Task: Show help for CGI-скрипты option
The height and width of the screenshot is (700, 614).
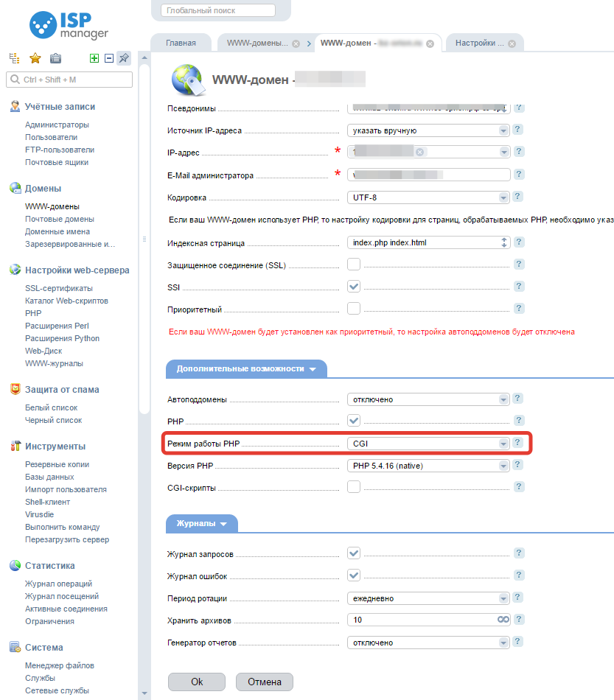Action: click(x=518, y=486)
